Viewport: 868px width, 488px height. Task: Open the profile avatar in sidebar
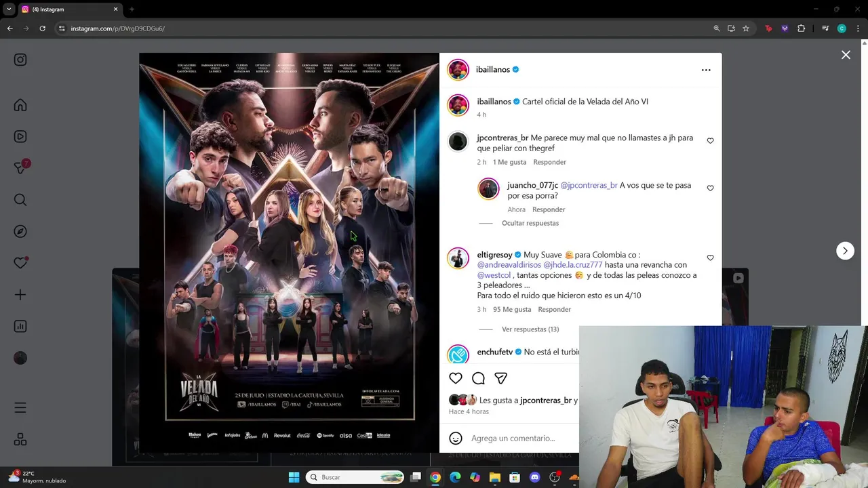(20, 358)
